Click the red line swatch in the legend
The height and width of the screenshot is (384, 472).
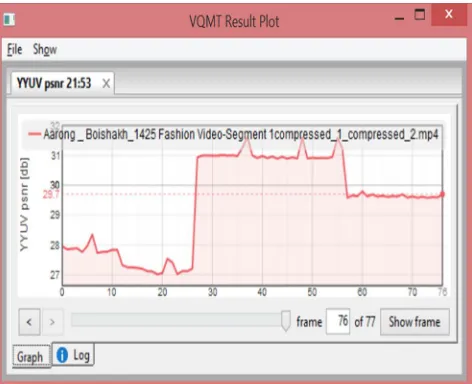(x=34, y=134)
